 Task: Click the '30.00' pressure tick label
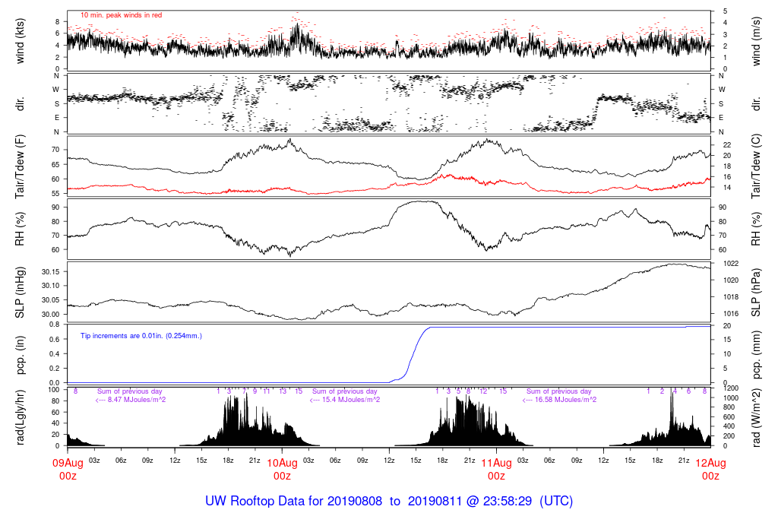tap(51, 314)
